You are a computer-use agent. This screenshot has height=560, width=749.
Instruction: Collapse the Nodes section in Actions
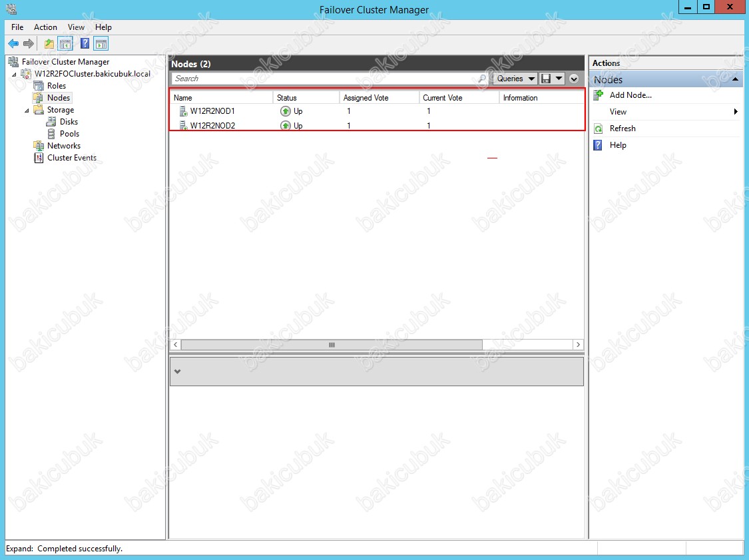point(735,79)
